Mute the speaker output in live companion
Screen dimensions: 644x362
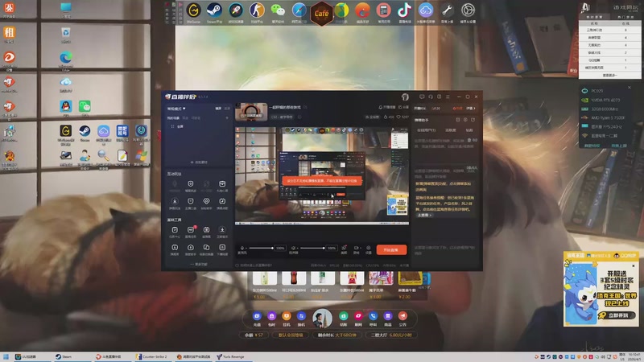(x=293, y=248)
